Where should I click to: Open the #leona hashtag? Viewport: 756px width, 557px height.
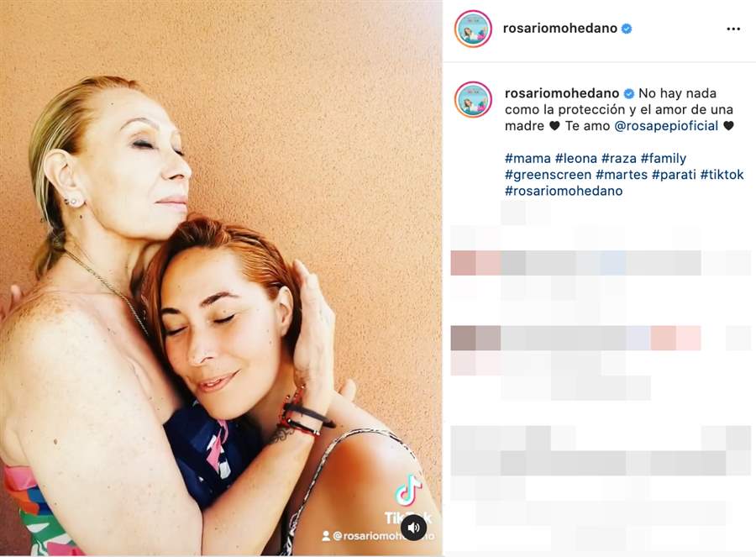tap(575, 158)
